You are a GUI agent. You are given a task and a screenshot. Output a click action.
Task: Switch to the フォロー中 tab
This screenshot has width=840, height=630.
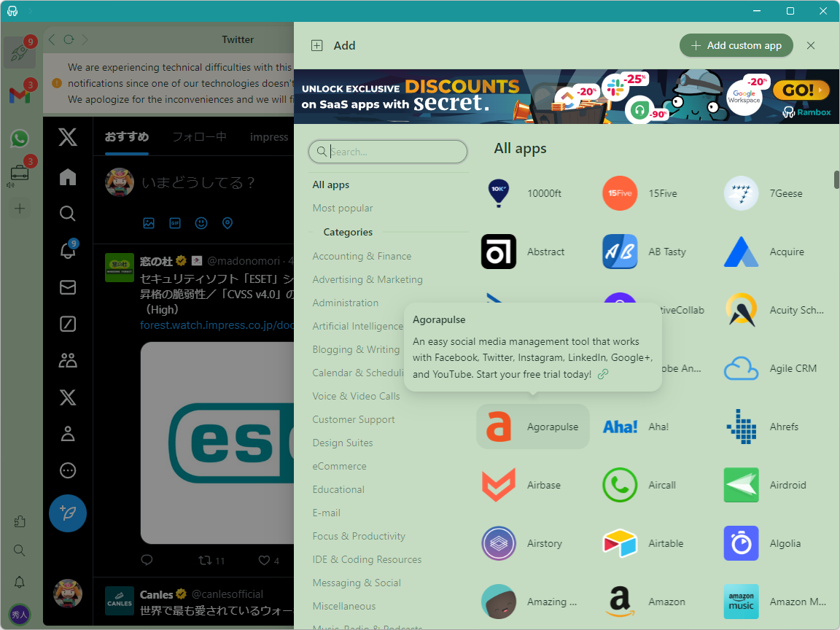tap(200, 136)
